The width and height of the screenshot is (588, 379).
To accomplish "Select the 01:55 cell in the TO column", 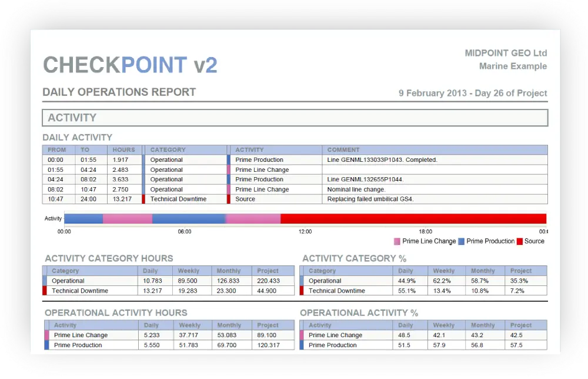I will 89,160.
